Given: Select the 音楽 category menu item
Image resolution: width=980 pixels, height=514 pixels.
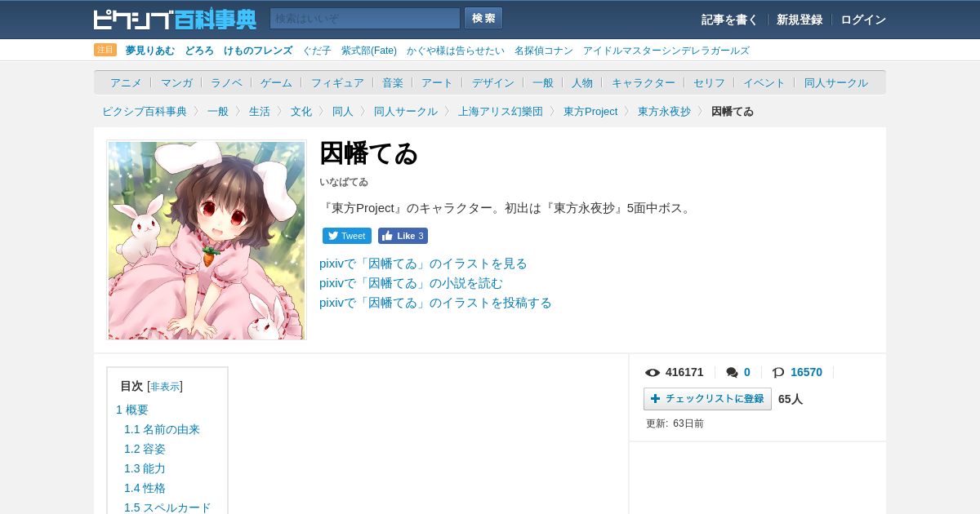Looking at the screenshot, I should (x=393, y=82).
